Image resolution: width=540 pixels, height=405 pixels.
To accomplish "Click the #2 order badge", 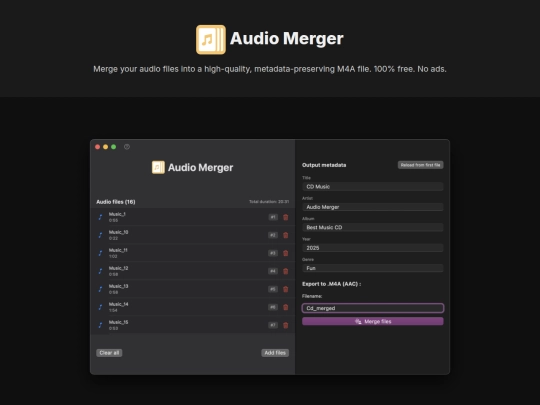I will point(273,235).
